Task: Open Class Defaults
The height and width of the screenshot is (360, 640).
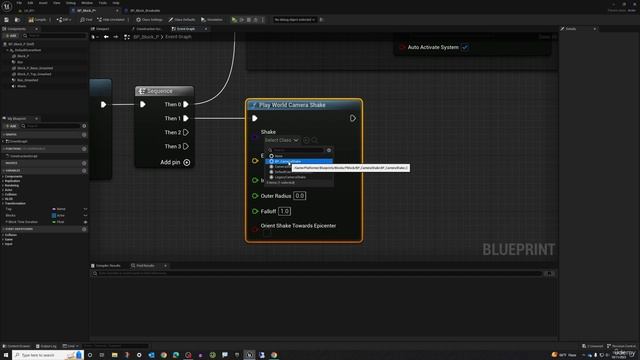Action: click(x=182, y=20)
